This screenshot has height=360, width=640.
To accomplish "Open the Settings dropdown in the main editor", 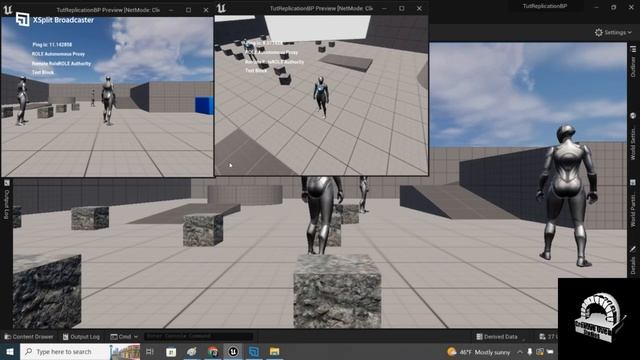I will point(613,32).
